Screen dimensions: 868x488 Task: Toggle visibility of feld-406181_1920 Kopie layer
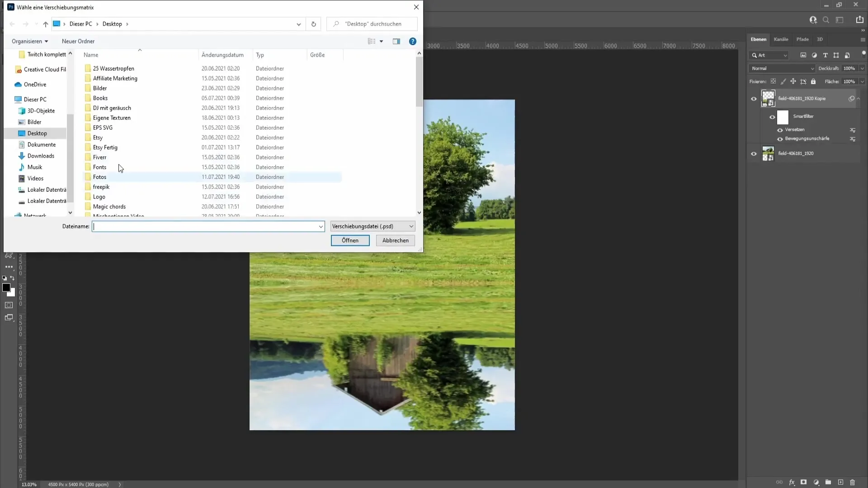[x=754, y=99]
